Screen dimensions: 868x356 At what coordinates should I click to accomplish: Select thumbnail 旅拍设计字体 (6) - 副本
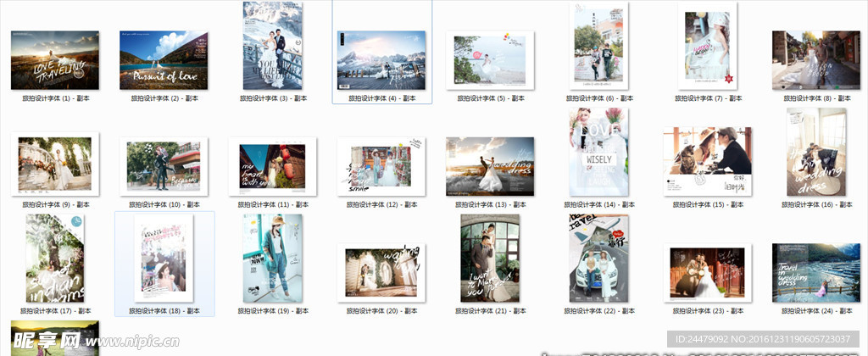[599, 46]
